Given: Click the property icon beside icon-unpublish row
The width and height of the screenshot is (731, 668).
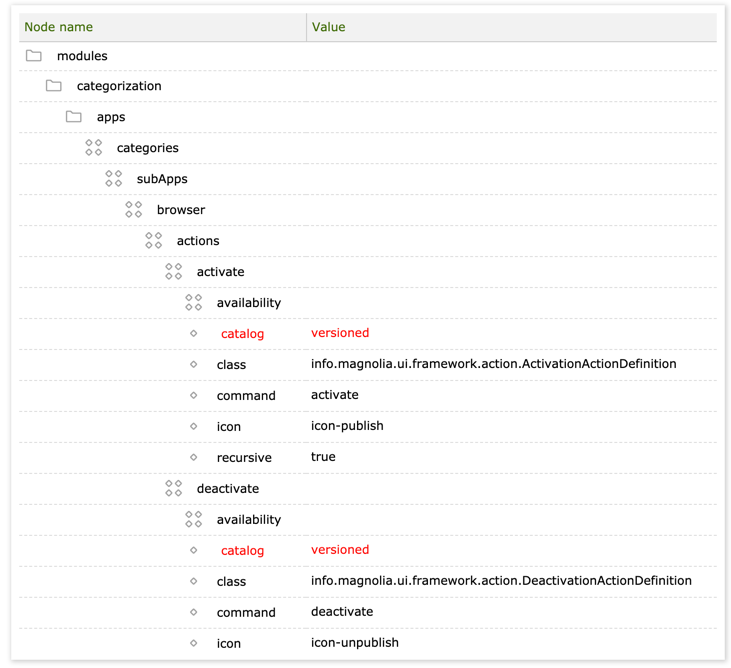Looking at the screenshot, I should pos(193,643).
